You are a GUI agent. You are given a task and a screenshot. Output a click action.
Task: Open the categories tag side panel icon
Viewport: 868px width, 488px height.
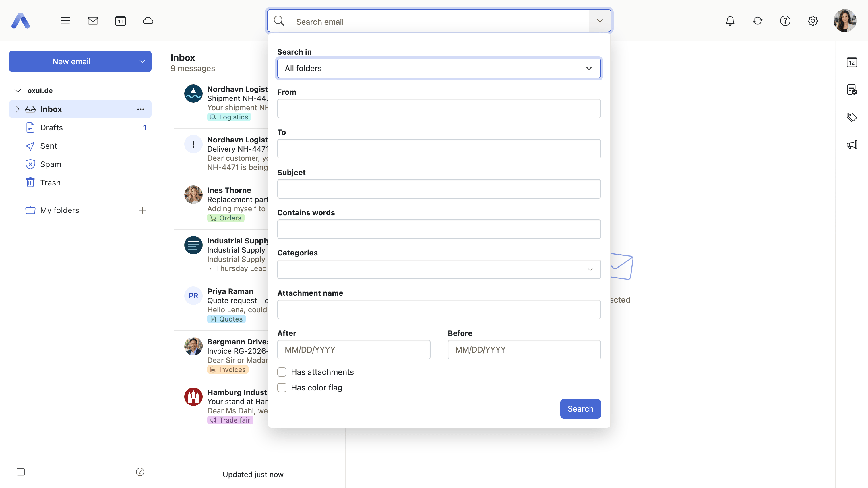(852, 117)
